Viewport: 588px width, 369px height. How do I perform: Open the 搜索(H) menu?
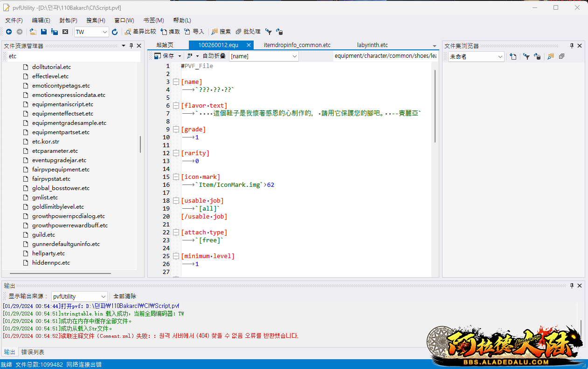96,20
